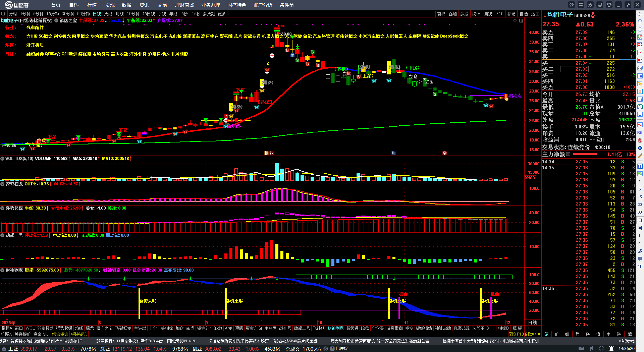The width and height of the screenshot is (644, 352).
Task: Open the trend line chart icon in sidebar
Action: tap(640, 53)
